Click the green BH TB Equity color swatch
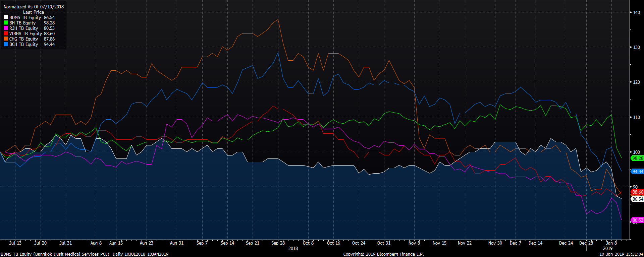The height and width of the screenshot is (257, 644). click(x=6, y=23)
